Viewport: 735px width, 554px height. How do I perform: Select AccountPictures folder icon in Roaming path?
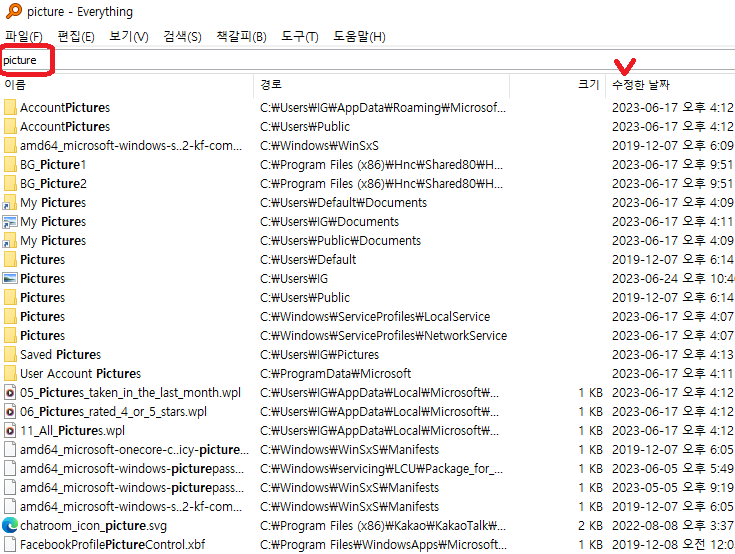(10, 107)
